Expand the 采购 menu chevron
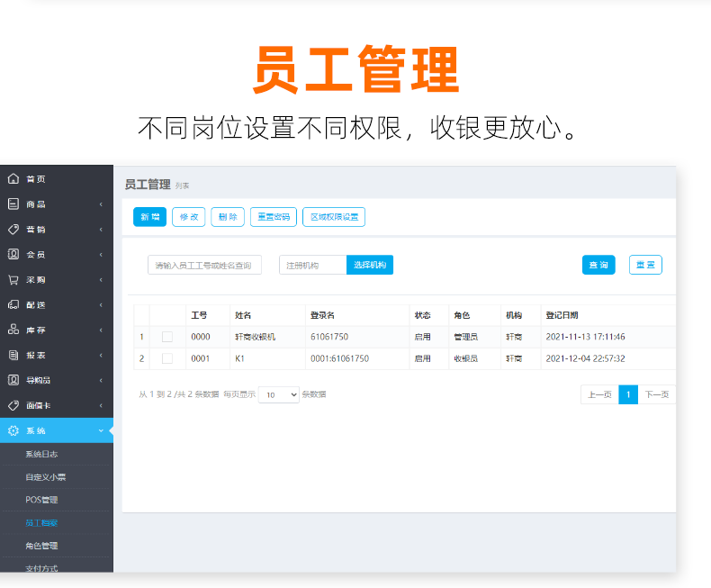This screenshot has height=588, width=711. [x=101, y=279]
